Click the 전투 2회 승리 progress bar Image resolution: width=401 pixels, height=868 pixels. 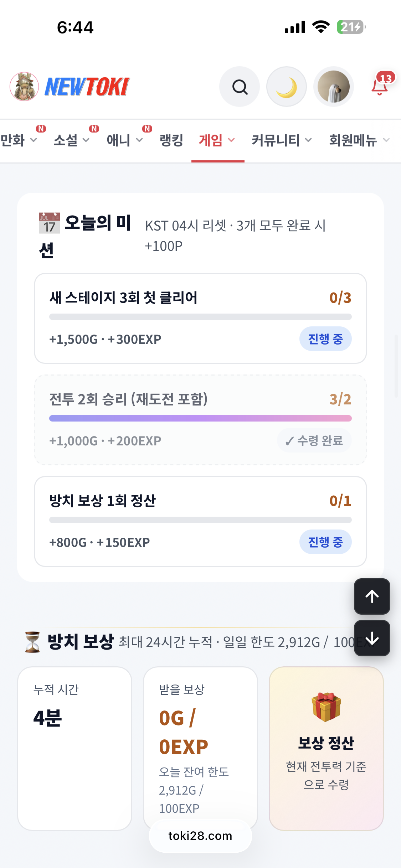click(200, 418)
